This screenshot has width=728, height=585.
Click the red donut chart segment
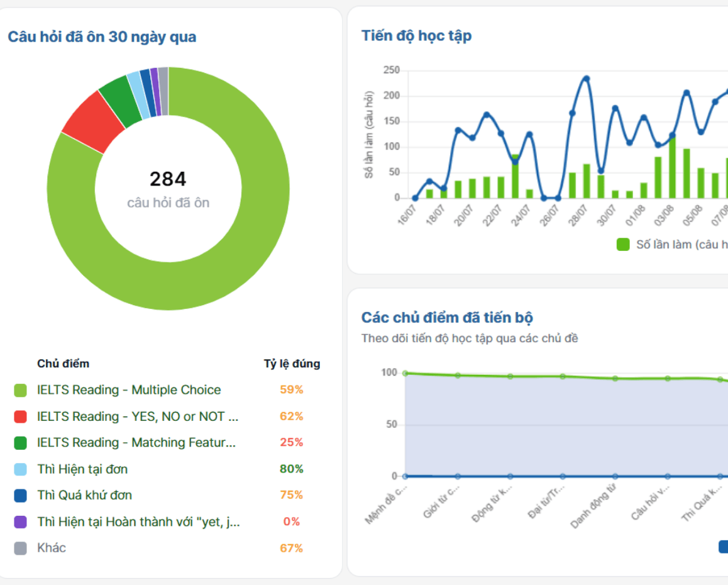pyautogui.click(x=94, y=122)
